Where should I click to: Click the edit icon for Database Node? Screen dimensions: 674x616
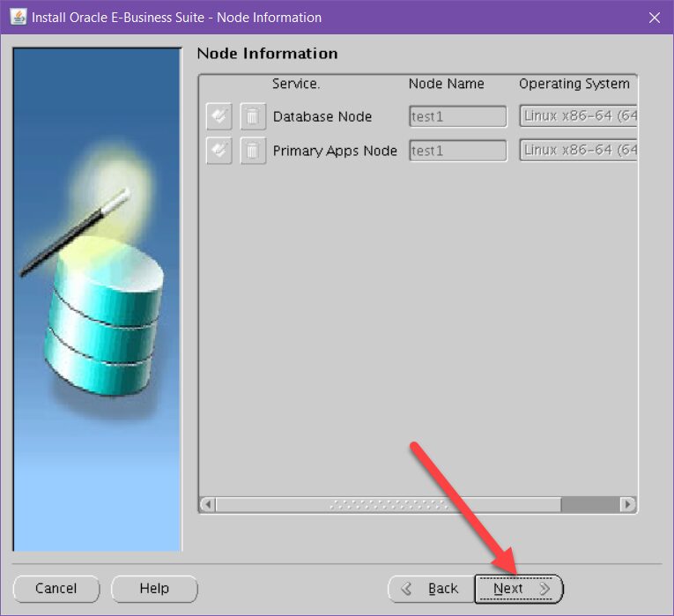click(x=218, y=116)
